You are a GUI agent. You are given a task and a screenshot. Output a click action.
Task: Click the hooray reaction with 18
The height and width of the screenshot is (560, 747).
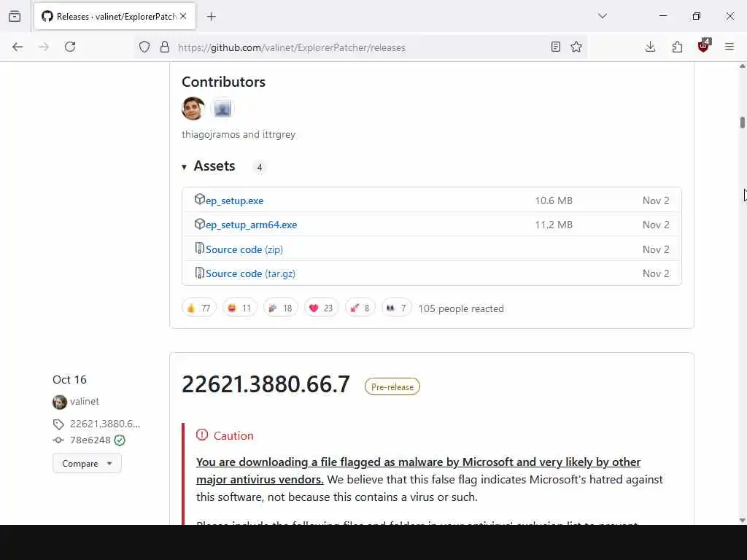(x=281, y=308)
